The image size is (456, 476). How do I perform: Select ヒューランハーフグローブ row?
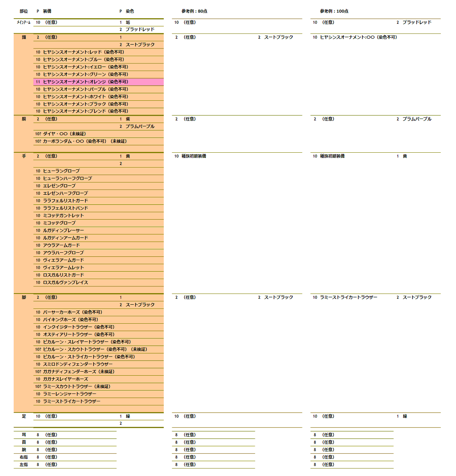98,178
